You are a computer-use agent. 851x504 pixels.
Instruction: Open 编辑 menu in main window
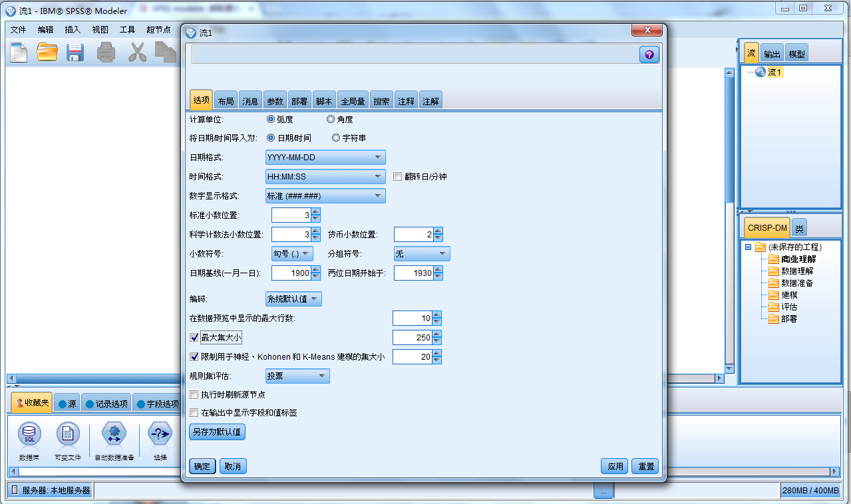(x=46, y=30)
